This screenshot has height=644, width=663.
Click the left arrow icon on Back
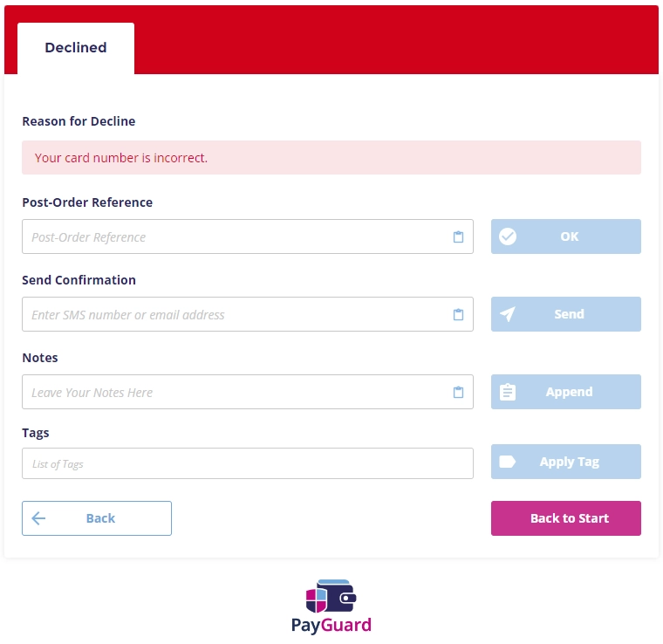tap(38, 518)
